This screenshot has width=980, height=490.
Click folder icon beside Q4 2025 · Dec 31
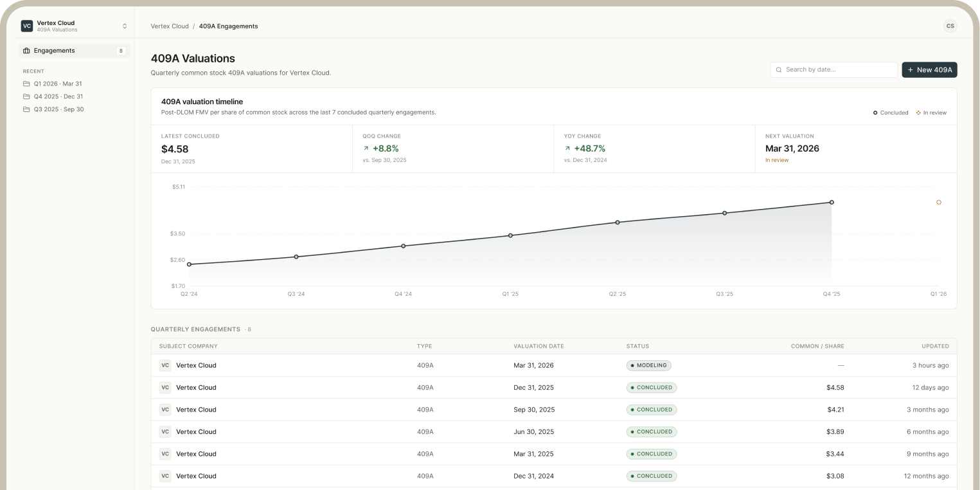[26, 96]
